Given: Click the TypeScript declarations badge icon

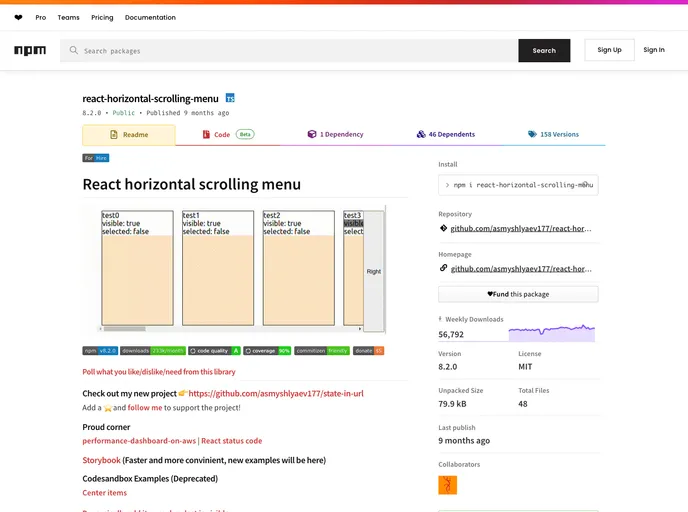Looking at the screenshot, I should click(x=230, y=98).
